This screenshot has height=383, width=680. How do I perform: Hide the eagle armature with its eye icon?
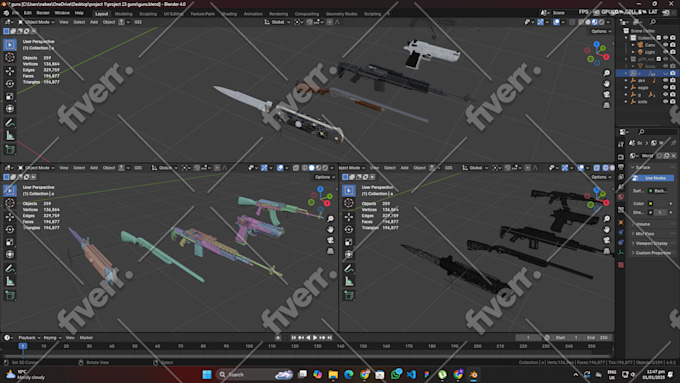coord(666,88)
